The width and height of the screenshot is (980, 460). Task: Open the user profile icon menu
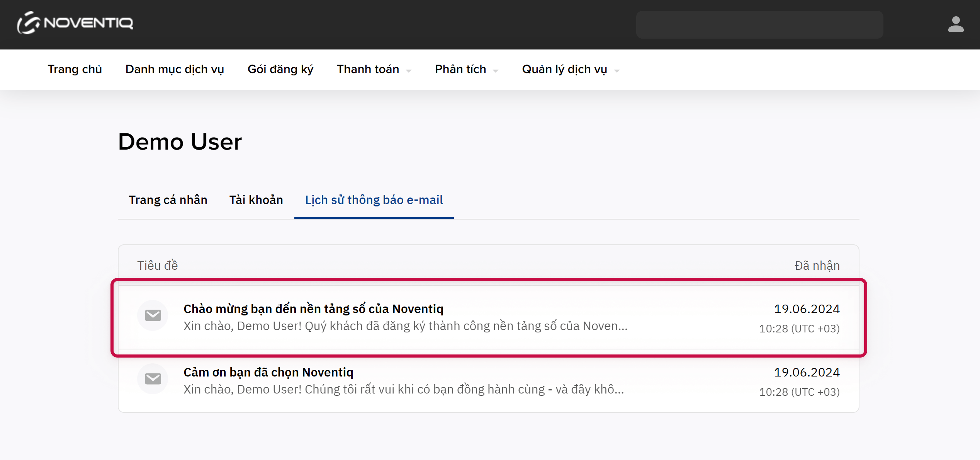pos(955,24)
